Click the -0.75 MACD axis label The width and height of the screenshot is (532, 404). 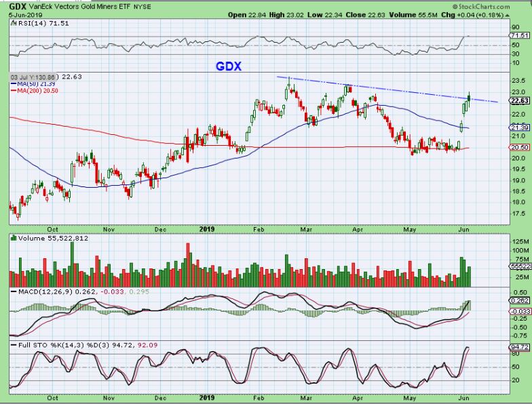coord(520,336)
